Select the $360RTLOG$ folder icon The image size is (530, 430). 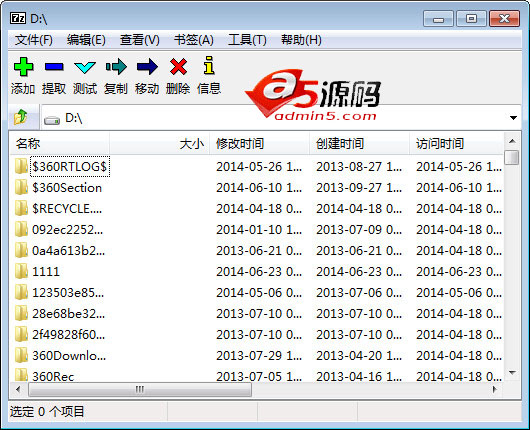point(21,166)
